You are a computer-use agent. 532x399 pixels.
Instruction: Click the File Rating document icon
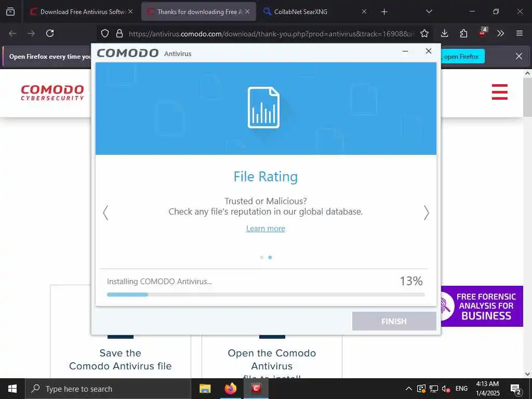click(x=263, y=108)
